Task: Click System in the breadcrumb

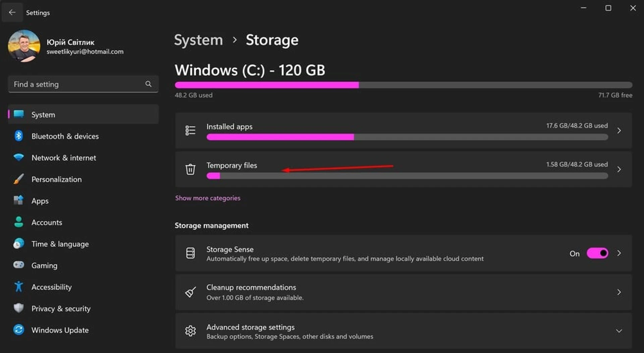Action: point(199,40)
